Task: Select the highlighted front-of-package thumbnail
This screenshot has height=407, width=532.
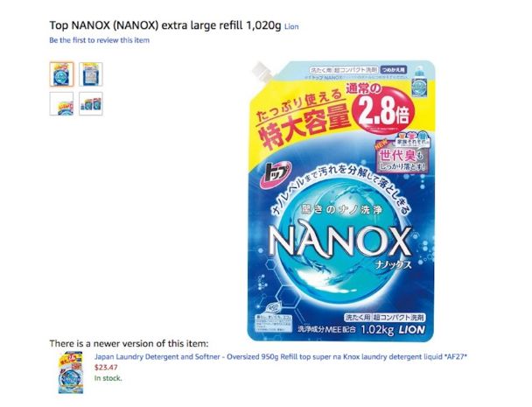Action: [61, 74]
